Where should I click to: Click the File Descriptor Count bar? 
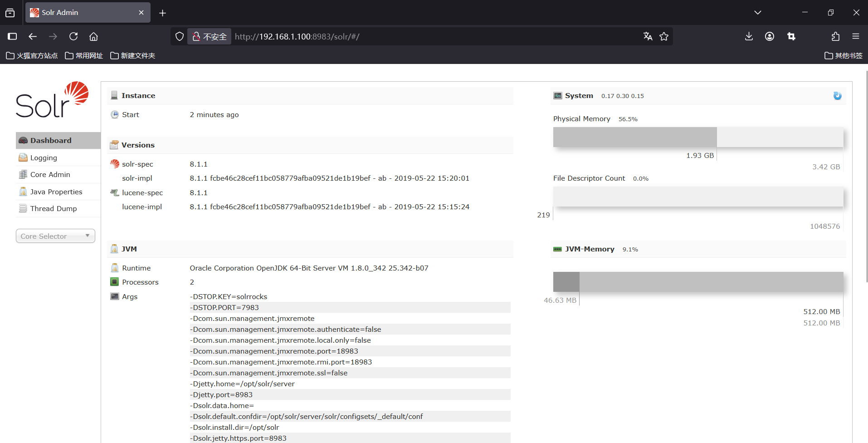(698, 197)
